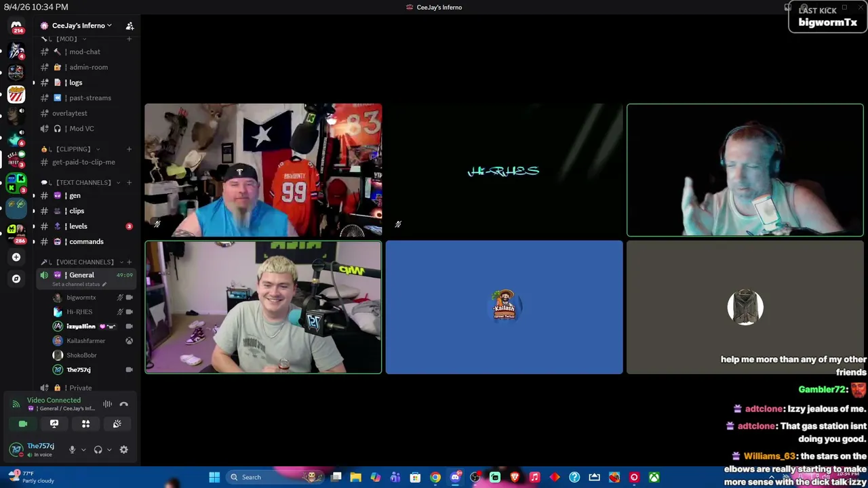This screenshot has width=868, height=488.
Task: Open the commands text channel
Action: click(x=86, y=241)
